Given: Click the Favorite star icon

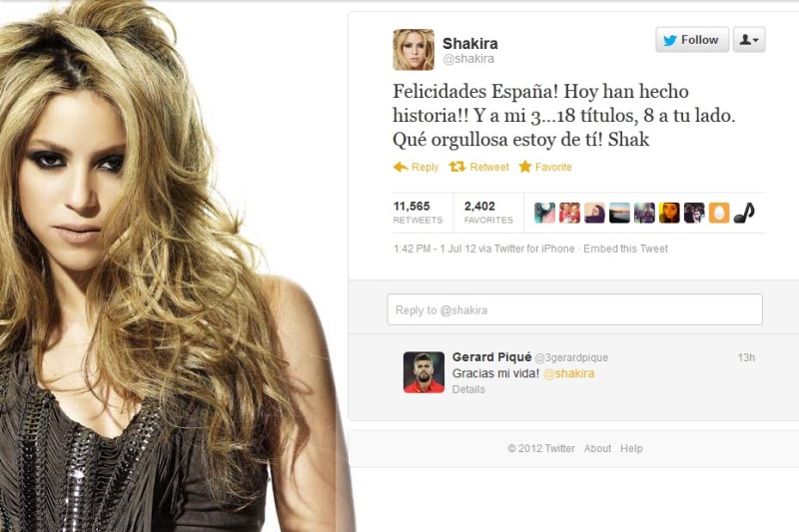Looking at the screenshot, I should point(525,167).
